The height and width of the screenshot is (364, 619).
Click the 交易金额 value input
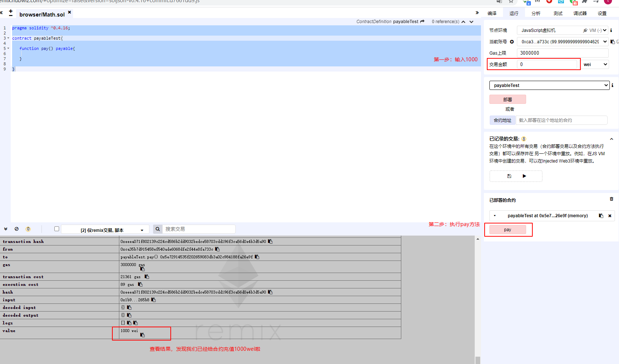[547, 65]
